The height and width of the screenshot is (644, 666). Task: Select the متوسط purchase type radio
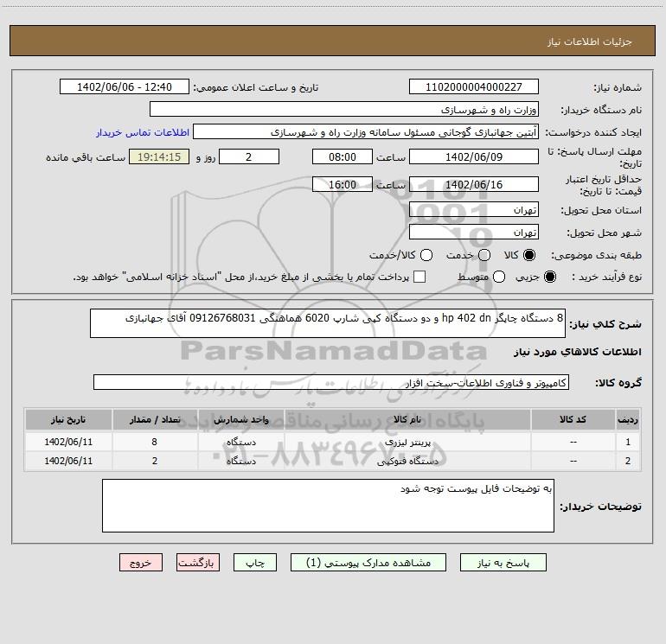(499, 277)
